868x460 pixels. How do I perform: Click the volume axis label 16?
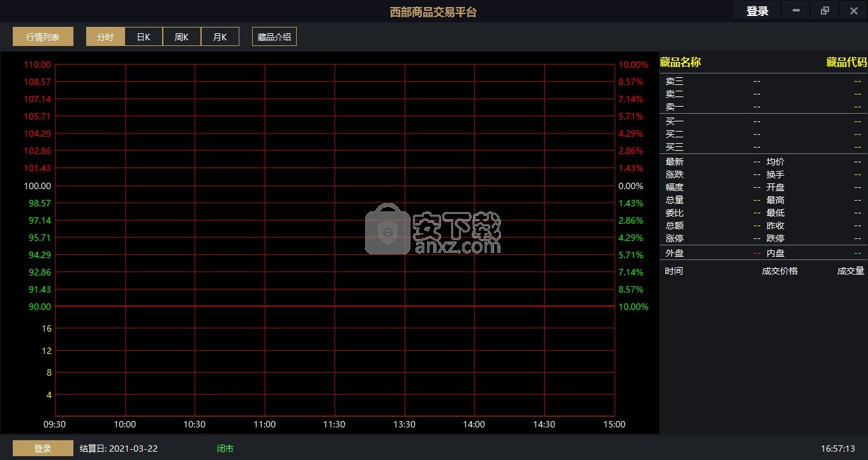47,328
